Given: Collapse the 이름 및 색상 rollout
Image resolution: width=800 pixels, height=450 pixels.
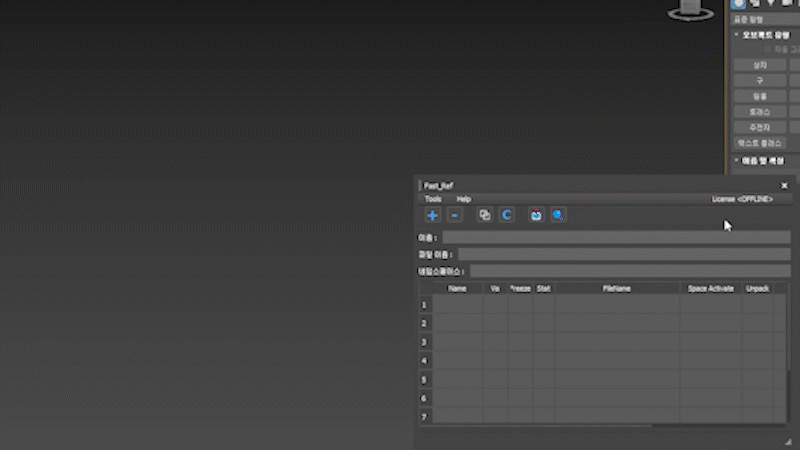Looking at the screenshot, I should 762,160.
